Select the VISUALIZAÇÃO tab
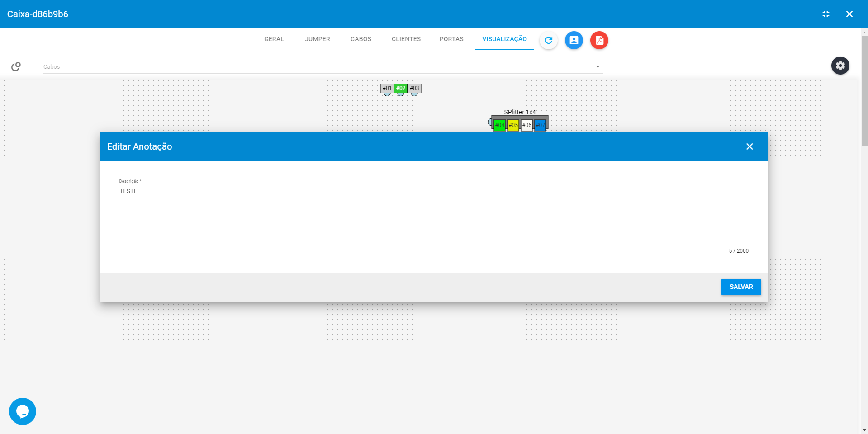 point(504,39)
